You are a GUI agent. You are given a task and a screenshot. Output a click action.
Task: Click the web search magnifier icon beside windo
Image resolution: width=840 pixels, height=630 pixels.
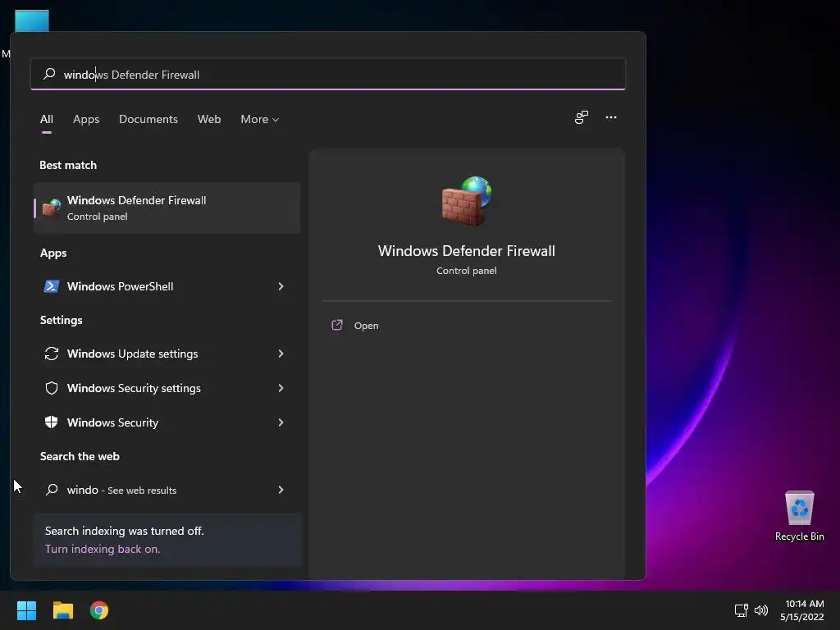52,489
